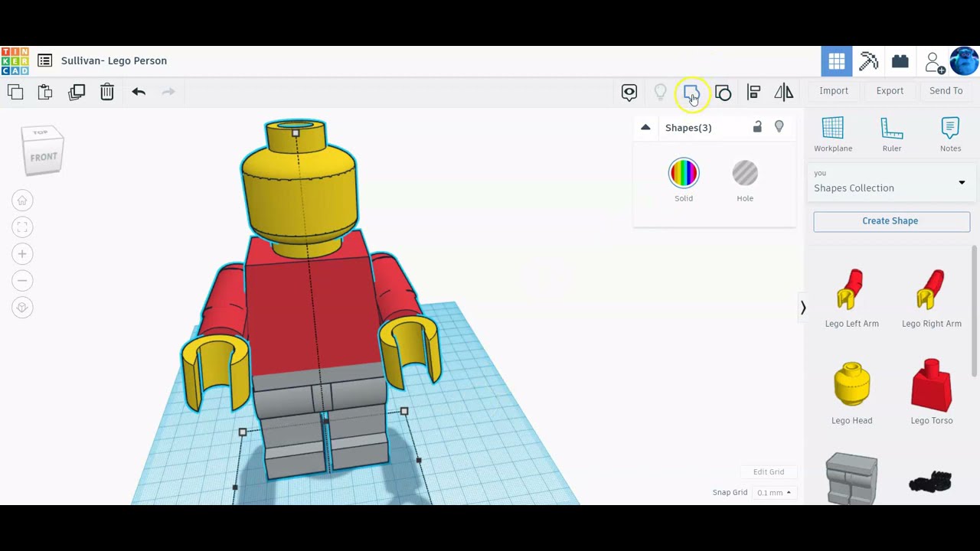Click the View notes eye icon
980x551 pixels.
point(629,93)
